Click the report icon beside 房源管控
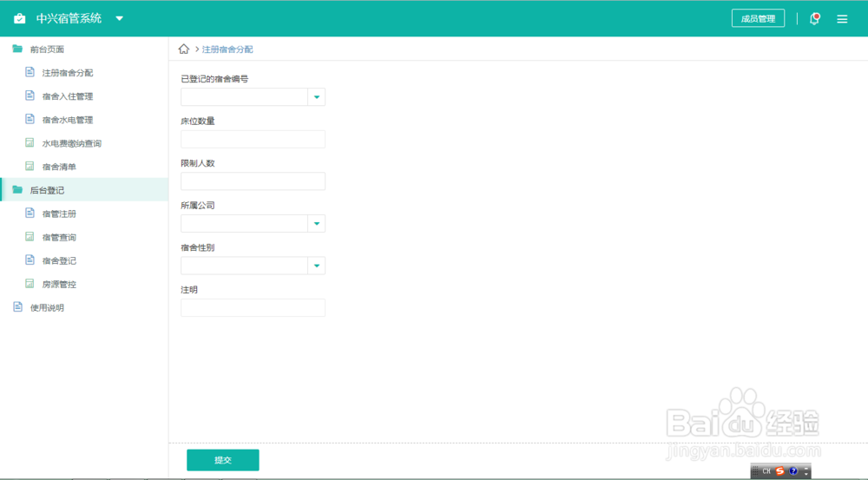The height and width of the screenshot is (480, 868). [x=30, y=284]
